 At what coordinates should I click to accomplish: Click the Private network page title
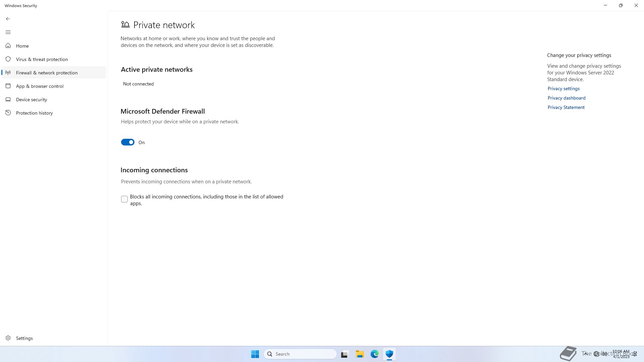pos(164,25)
